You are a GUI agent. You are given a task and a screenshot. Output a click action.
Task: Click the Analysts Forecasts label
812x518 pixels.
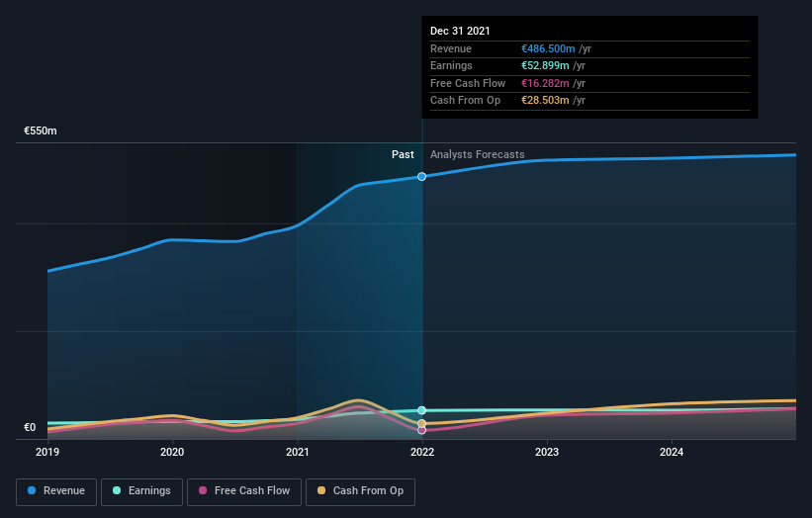[478, 155]
